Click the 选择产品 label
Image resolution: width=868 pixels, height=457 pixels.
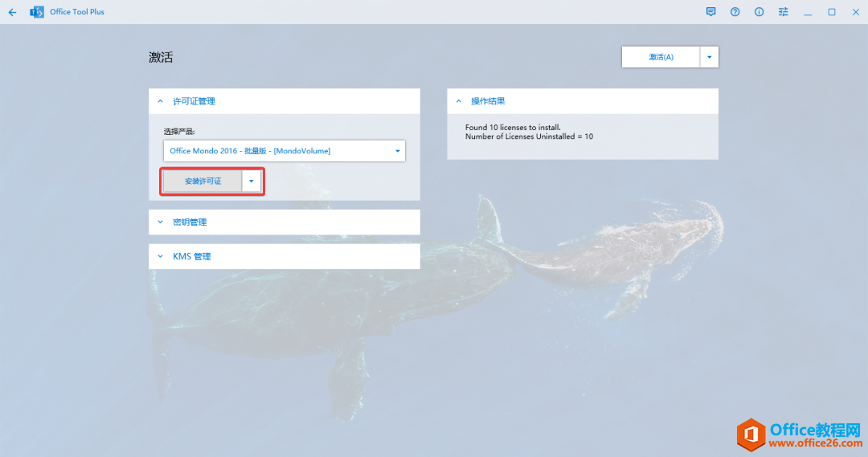[178, 132]
